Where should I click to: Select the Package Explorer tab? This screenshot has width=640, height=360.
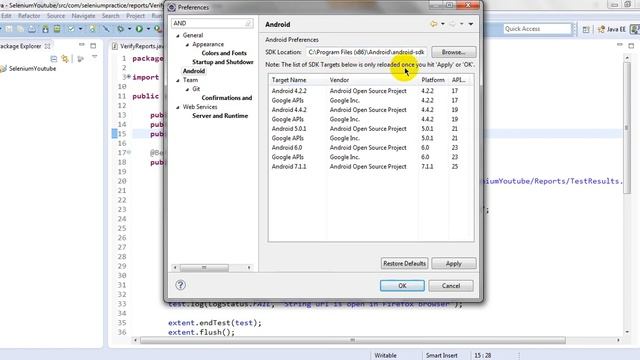tap(24, 46)
